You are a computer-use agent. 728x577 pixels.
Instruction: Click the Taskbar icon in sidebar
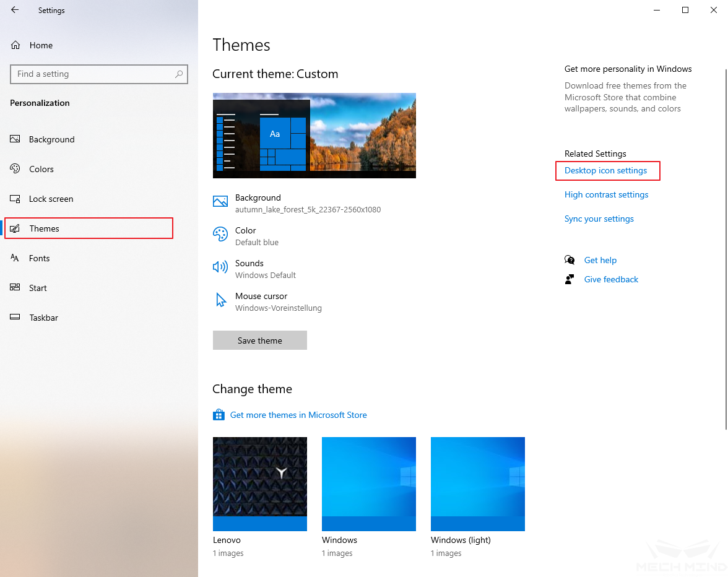click(15, 317)
